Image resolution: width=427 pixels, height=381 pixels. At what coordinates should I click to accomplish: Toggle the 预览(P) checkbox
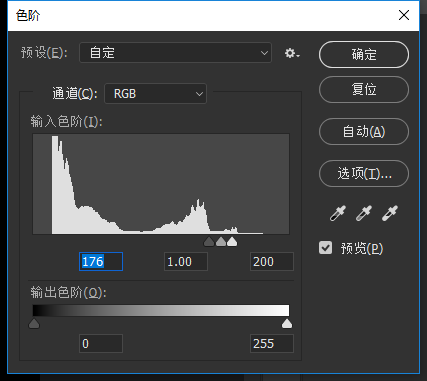coord(325,248)
